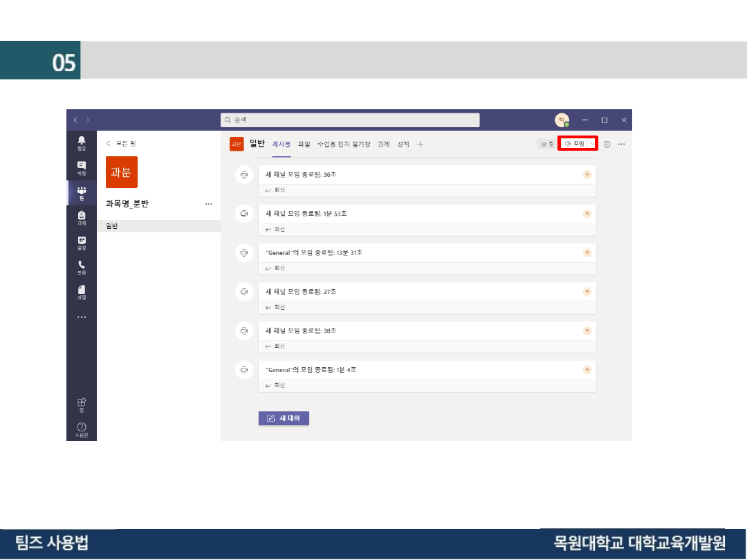
Task: Click the Help icon in sidebar
Action: point(82,429)
